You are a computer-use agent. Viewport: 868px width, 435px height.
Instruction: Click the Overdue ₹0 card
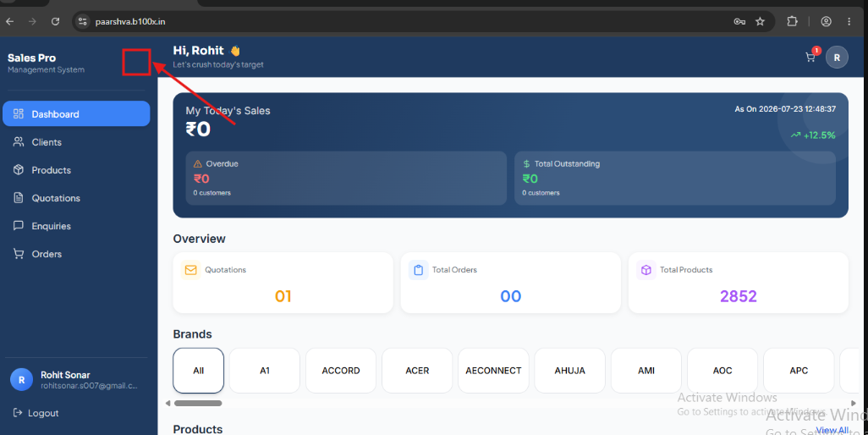(x=346, y=179)
